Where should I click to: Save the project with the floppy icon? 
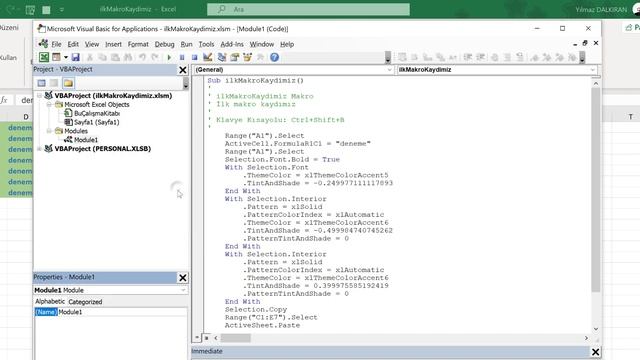(x=76, y=58)
